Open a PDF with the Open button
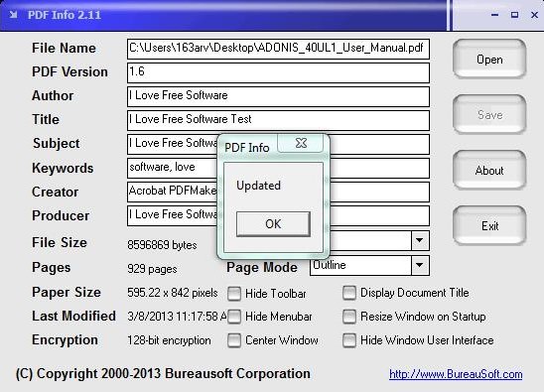Image resolution: width=544 pixels, height=392 pixels. tap(489, 59)
